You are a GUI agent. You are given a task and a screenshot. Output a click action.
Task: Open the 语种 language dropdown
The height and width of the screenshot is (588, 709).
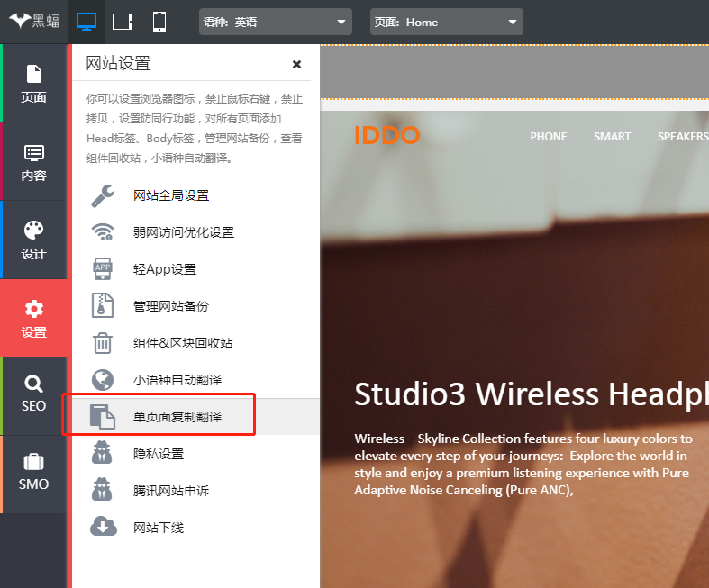pyautogui.click(x=275, y=22)
